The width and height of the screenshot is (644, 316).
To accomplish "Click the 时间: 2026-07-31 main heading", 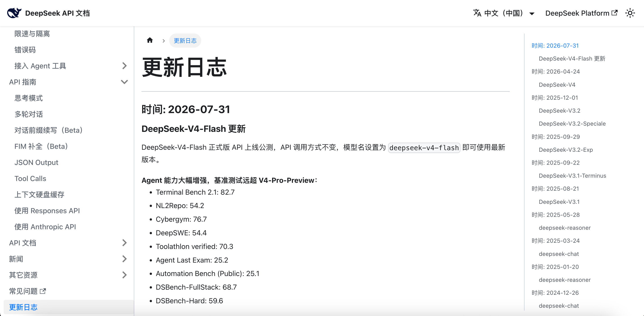I will click(186, 110).
